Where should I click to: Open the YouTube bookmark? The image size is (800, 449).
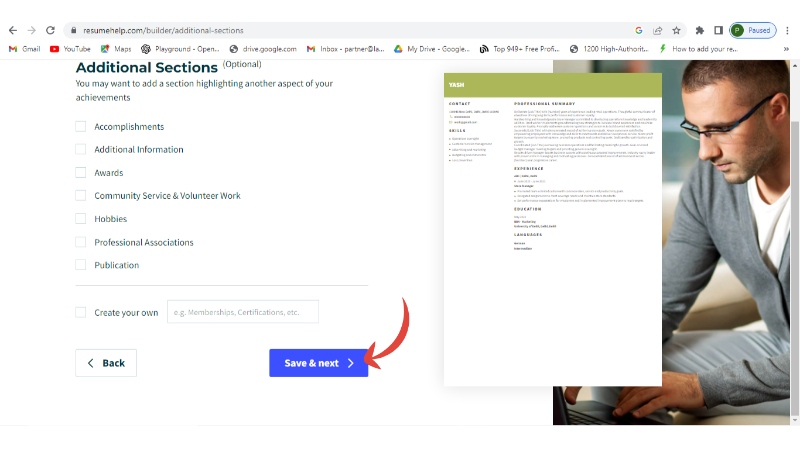point(70,48)
